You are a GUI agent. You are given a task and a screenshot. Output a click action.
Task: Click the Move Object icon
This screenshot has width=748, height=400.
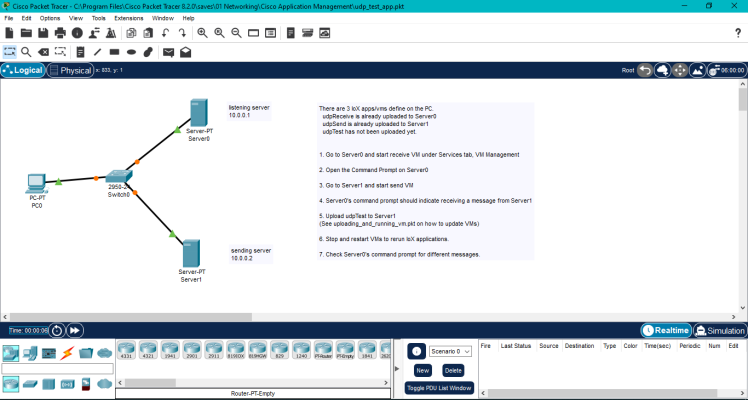680,70
